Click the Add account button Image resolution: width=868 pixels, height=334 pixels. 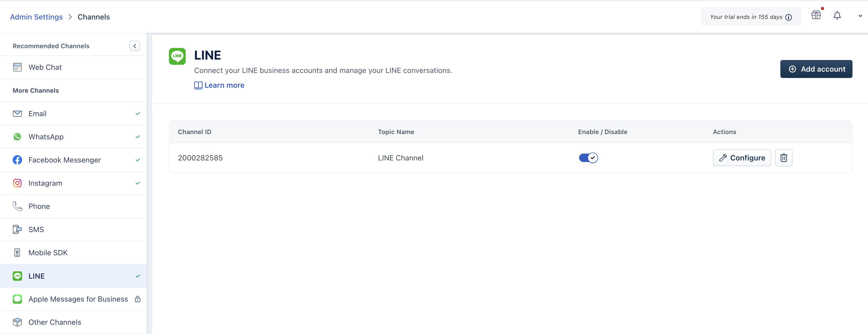[x=816, y=69]
